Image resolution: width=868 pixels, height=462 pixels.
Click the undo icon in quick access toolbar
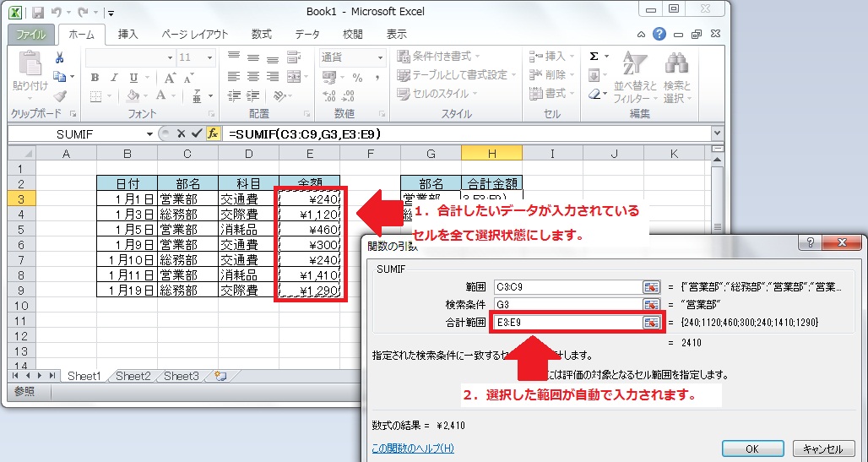[x=56, y=12]
